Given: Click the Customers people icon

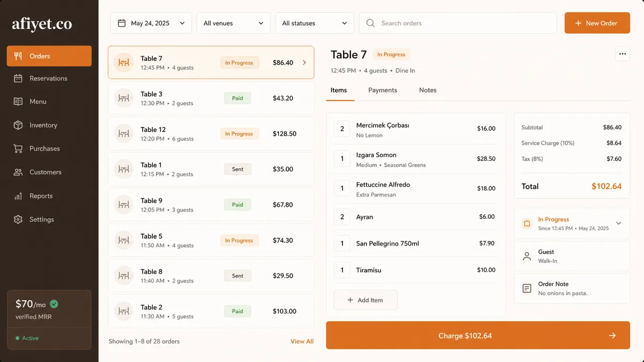Looking at the screenshot, I should 18,172.
